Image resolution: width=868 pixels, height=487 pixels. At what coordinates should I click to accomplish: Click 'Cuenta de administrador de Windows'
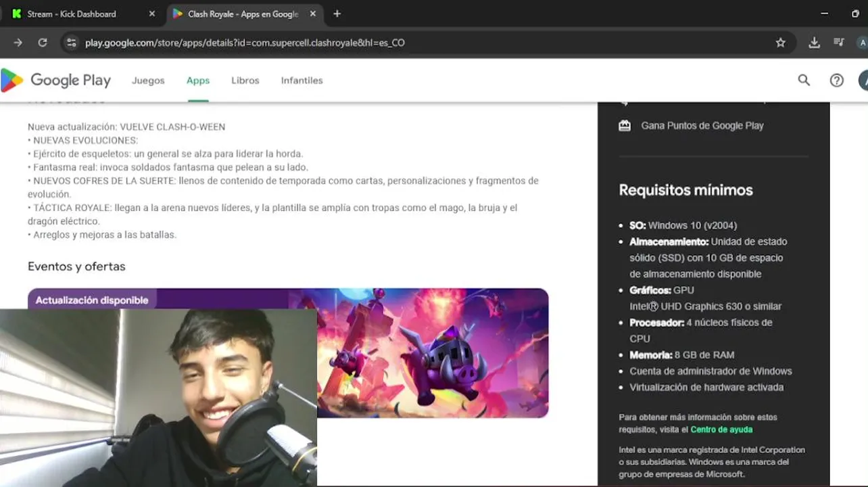point(710,371)
